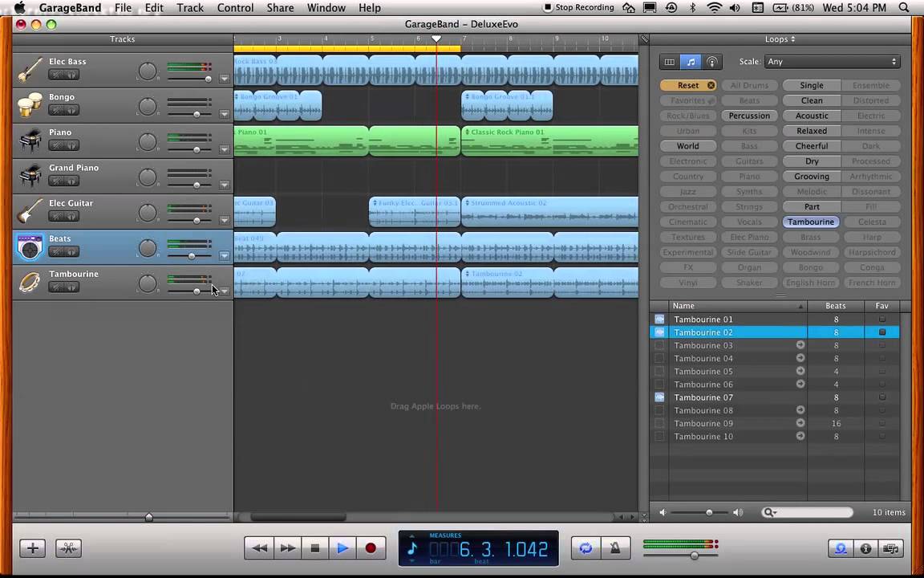Switch loops to column view
The image size is (924, 578).
(670, 61)
